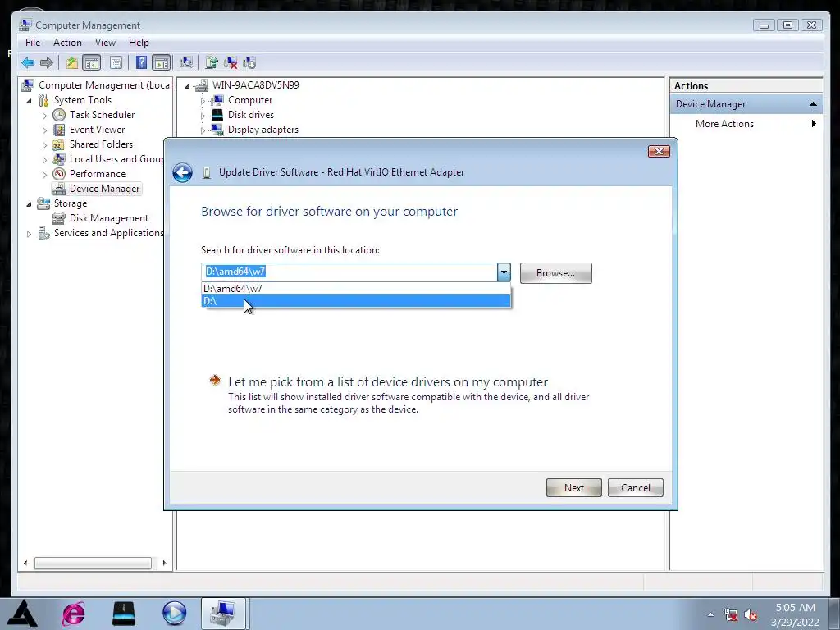The image size is (840, 630).
Task: Click driver search location text field
Action: click(349, 272)
